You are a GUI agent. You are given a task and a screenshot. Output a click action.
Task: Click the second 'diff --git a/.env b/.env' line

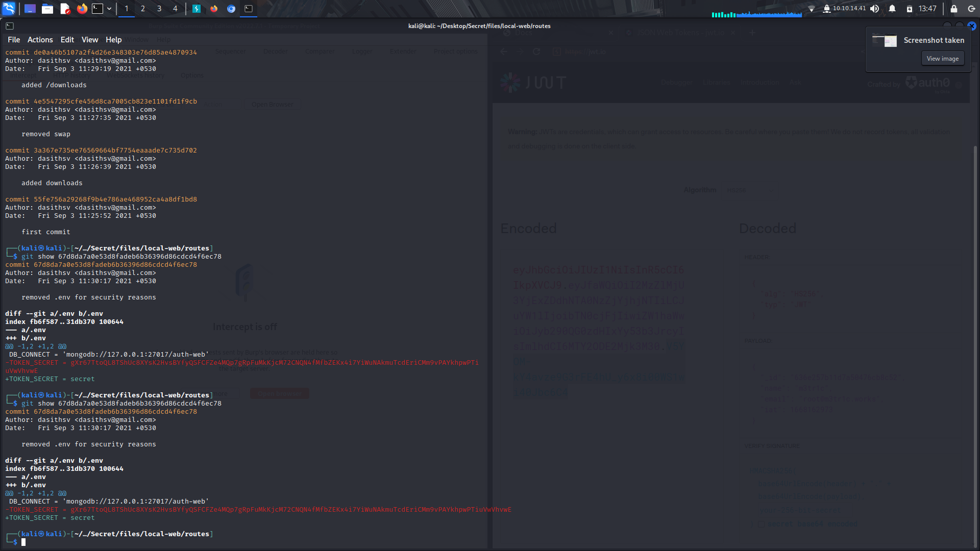(54, 461)
